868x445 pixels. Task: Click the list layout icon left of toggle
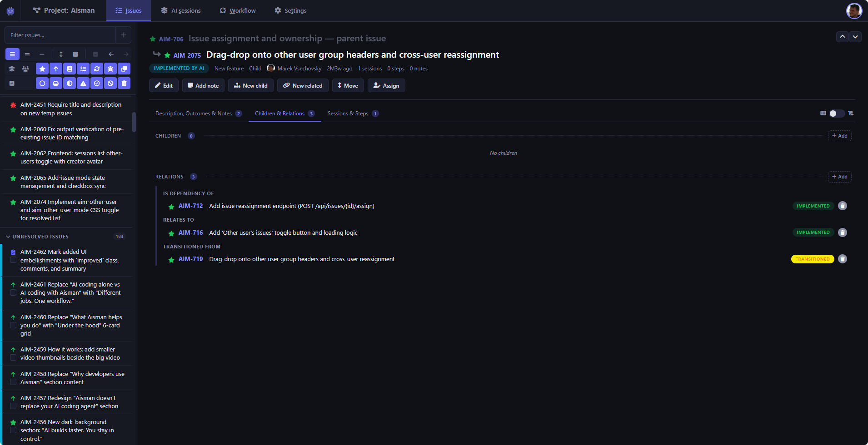point(823,113)
